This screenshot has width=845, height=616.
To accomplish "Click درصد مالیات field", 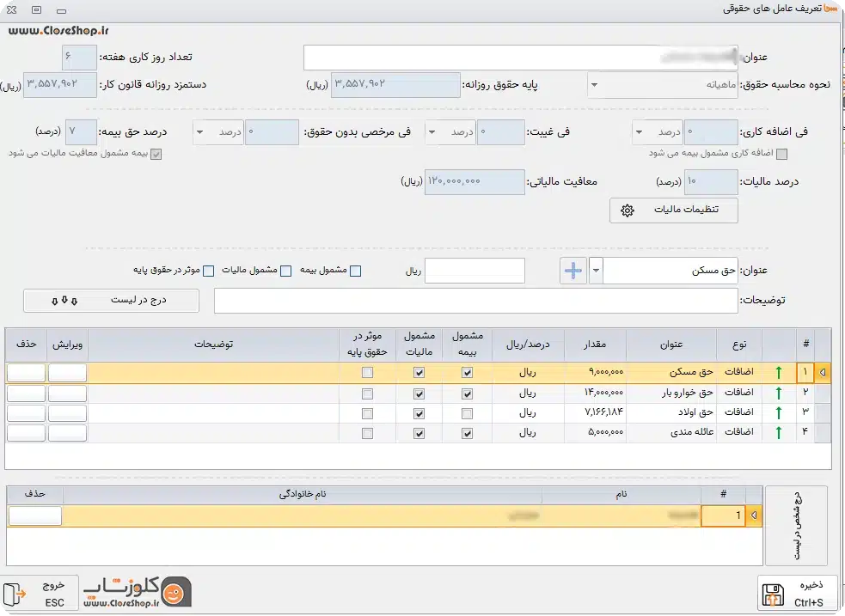I will coord(711,182).
